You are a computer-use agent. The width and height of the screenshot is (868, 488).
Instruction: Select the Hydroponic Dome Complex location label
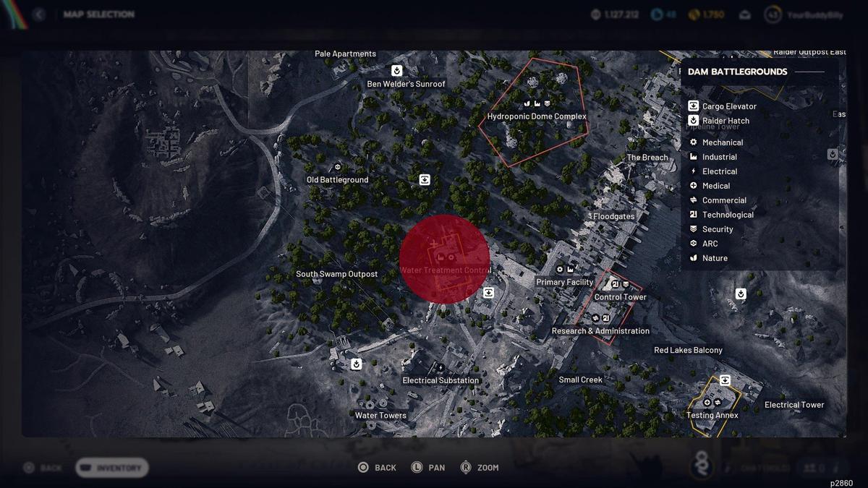click(537, 116)
